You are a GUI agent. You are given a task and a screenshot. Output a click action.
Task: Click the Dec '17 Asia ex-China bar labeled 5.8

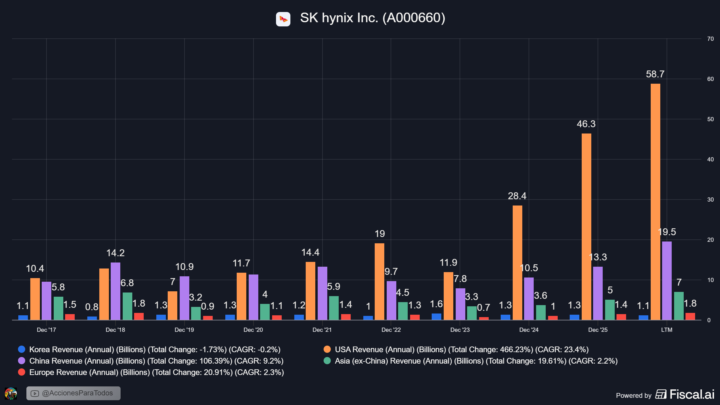(x=58, y=308)
